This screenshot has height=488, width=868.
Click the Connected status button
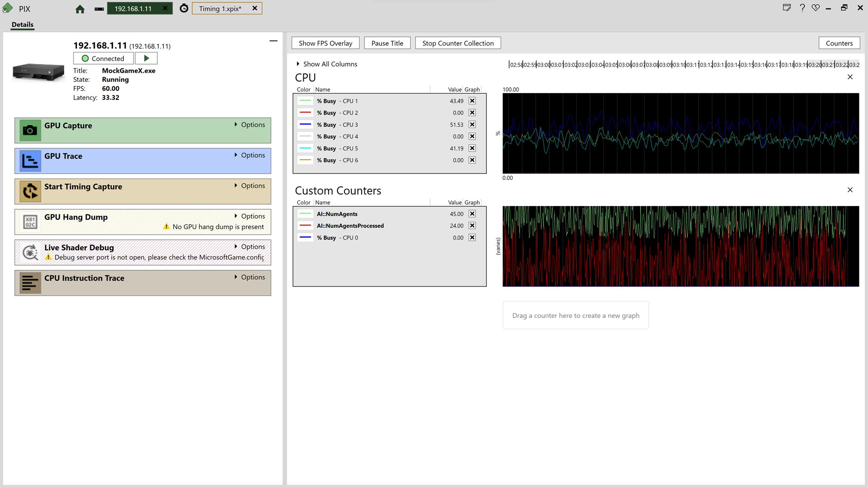point(104,58)
